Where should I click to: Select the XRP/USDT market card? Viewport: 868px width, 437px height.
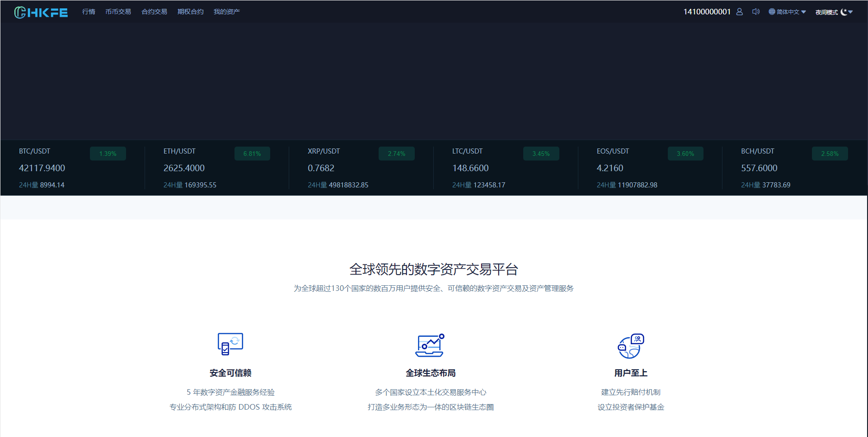(361, 167)
